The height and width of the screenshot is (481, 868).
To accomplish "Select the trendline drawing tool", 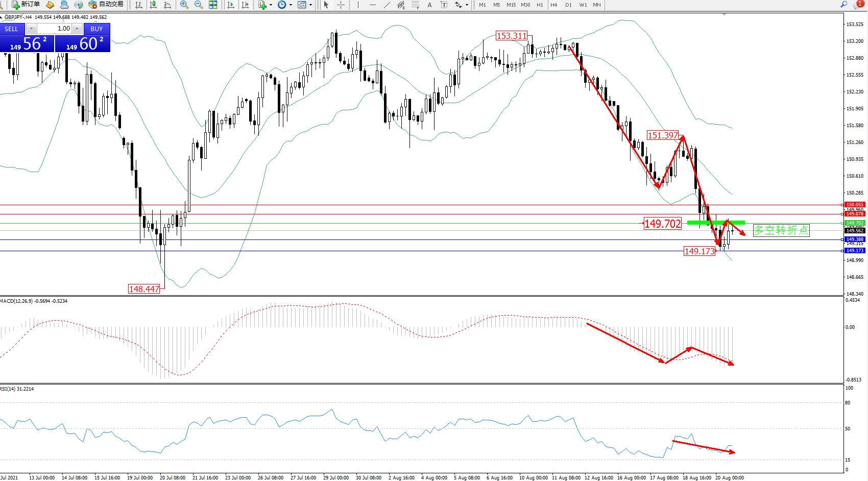I will 387,5.
